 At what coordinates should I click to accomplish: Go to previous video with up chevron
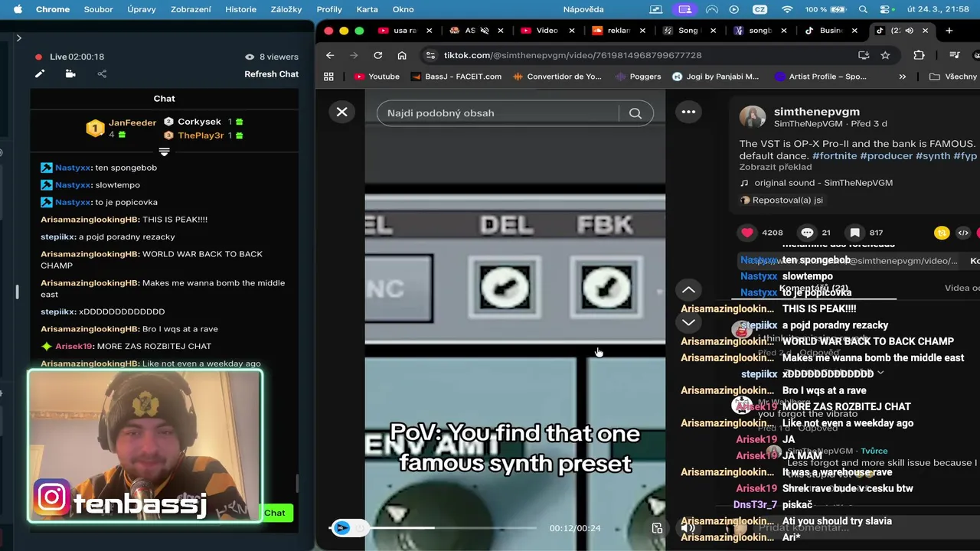click(x=688, y=289)
